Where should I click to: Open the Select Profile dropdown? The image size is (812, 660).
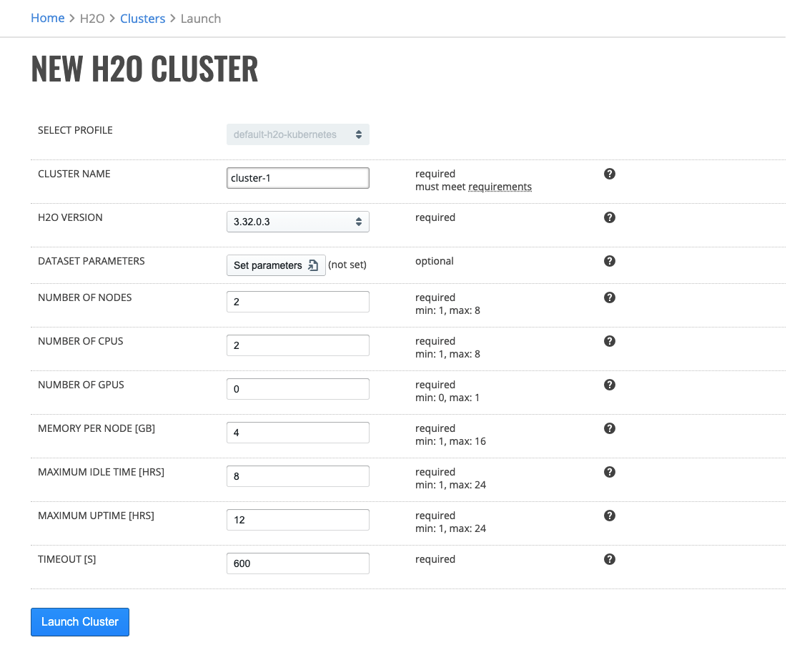pos(298,134)
